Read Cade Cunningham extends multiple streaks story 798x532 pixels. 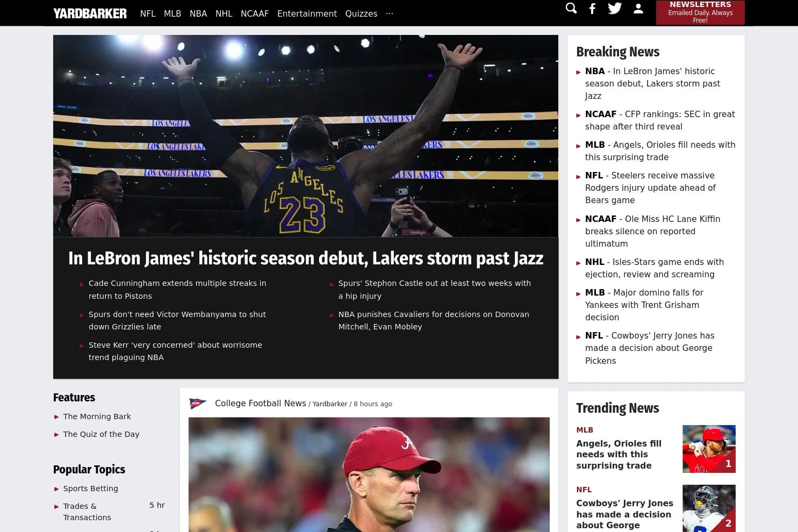(x=177, y=290)
